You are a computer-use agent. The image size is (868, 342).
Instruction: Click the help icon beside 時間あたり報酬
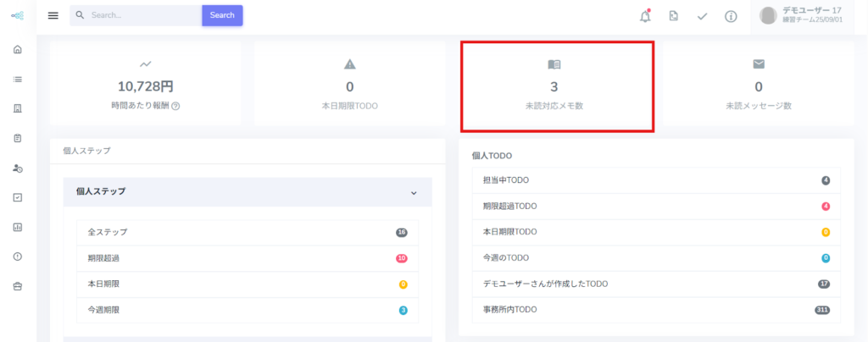click(175, 106)
